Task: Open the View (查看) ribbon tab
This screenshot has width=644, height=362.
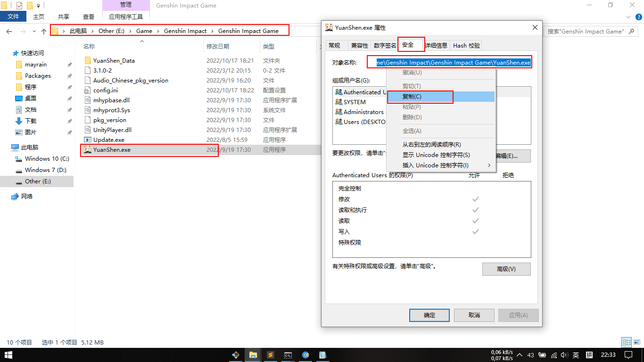Action: (89, 16)
